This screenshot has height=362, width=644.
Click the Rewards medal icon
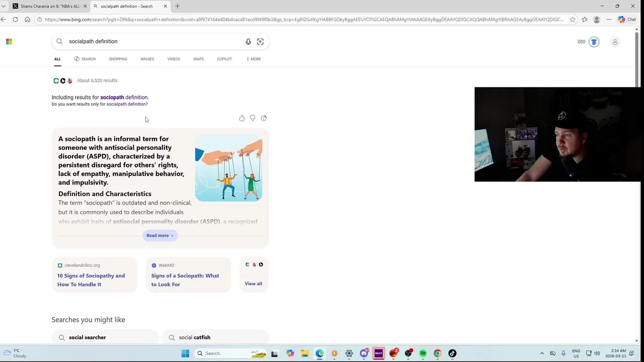point(594,42)
